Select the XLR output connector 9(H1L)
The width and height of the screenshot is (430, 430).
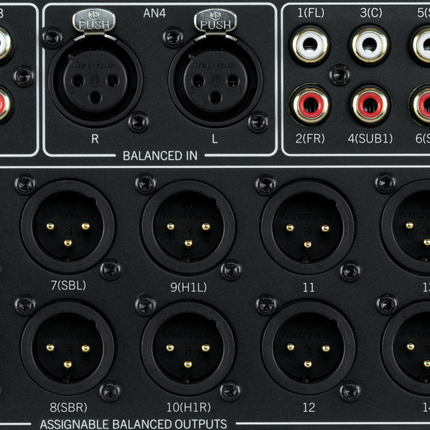coord(188,227)
